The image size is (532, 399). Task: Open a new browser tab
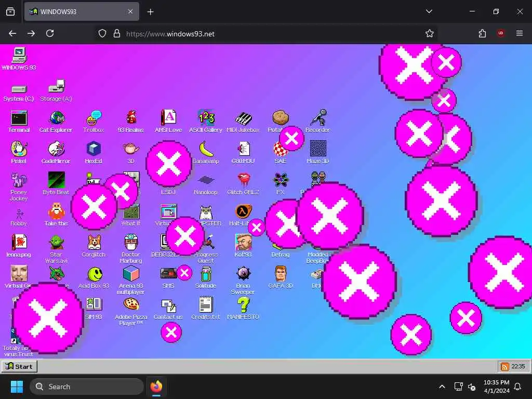tap(150, 12)
